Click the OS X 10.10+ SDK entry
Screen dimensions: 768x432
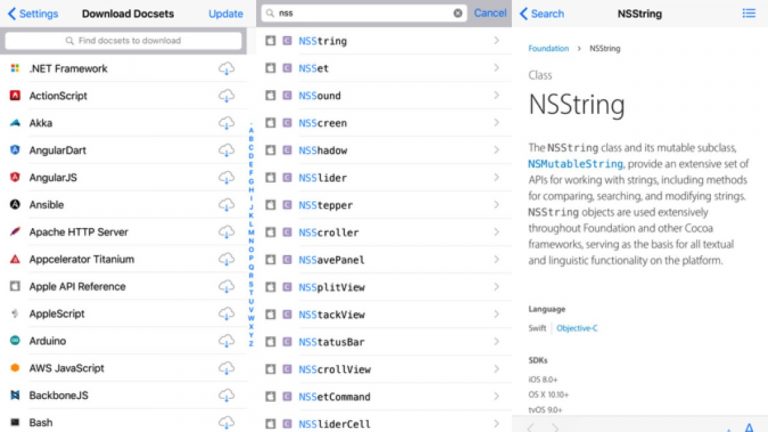tap(548, 394)
